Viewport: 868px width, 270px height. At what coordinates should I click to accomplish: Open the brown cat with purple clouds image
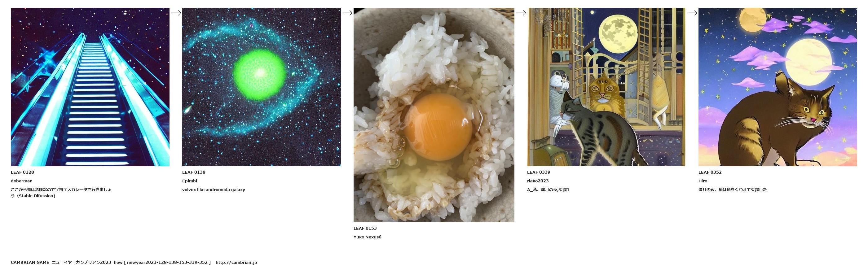point(778,87)
